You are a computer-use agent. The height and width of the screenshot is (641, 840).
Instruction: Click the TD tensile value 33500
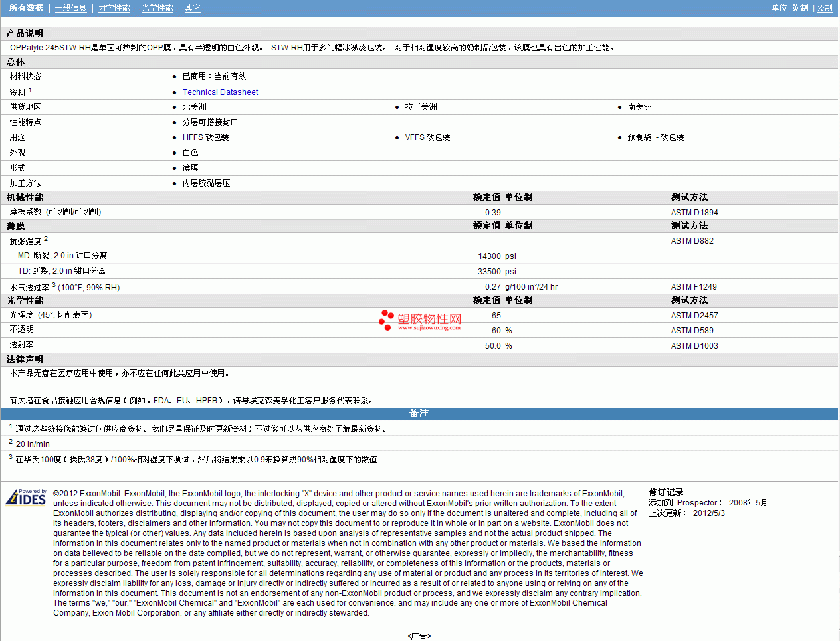pos(490,272)
